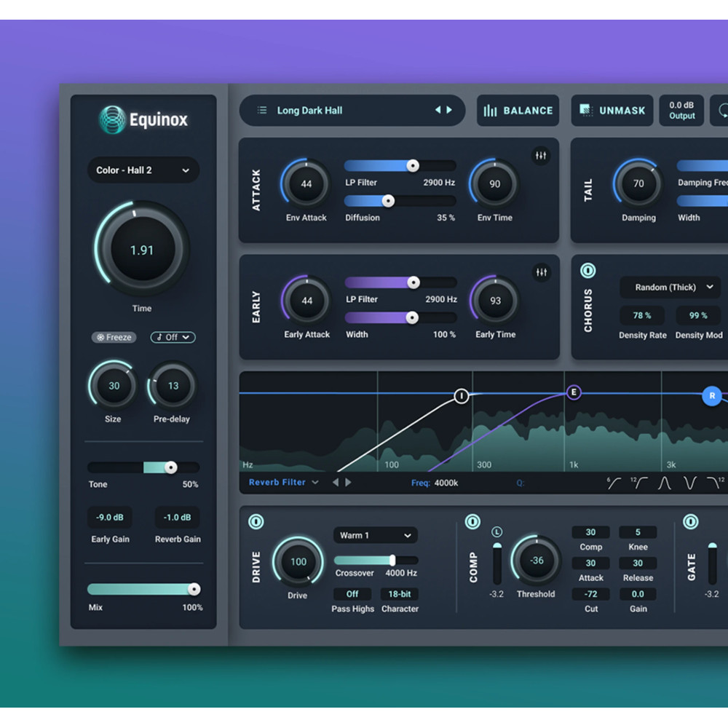Open Attack section advanced settings icon
The image size is (728, 728).
point(541,155)
